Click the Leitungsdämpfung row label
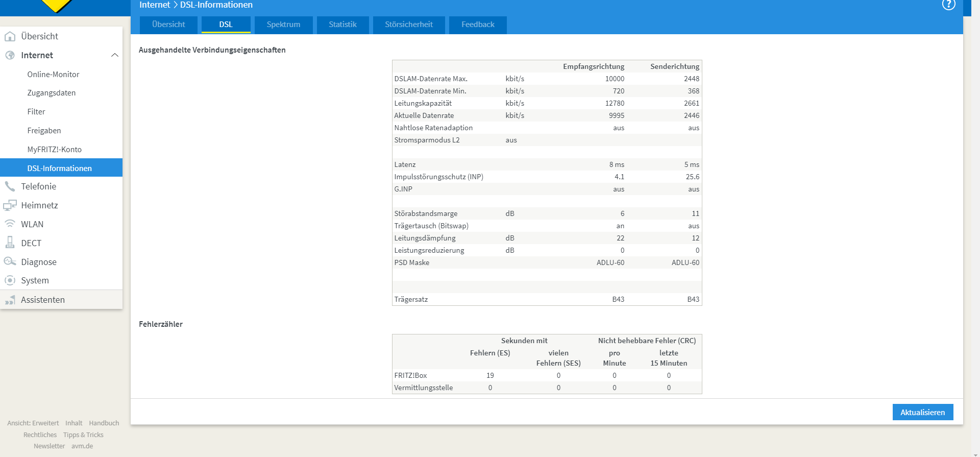Screen dimensions: 980x457 [425, 238]
